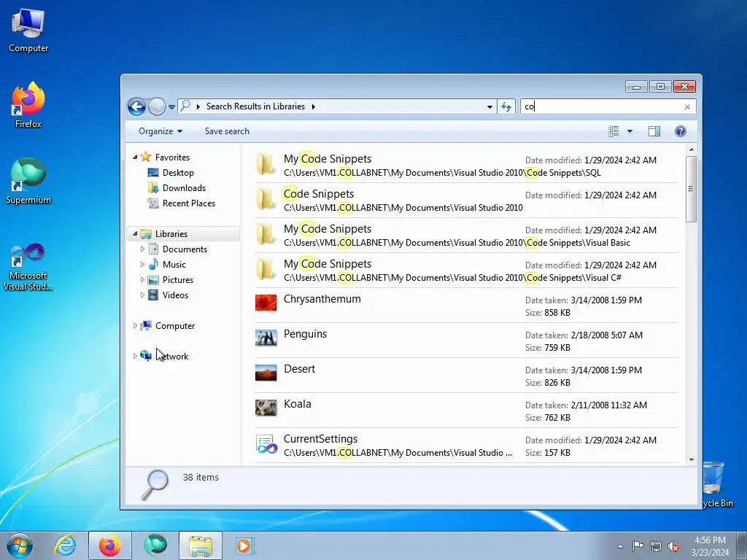Click the vertical scrollbar thumb
The width and height of the screenshot is (747, 560).
(x=692, y=189)
